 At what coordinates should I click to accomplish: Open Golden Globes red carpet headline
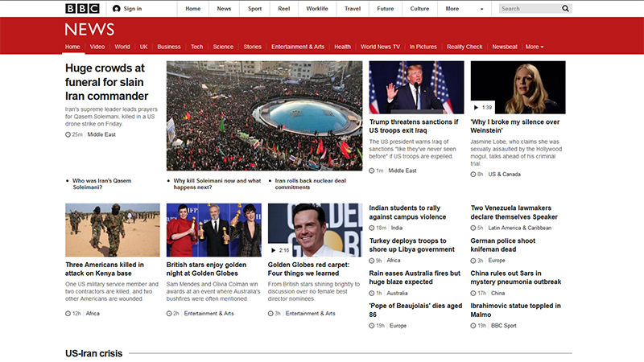coord(308,269)
